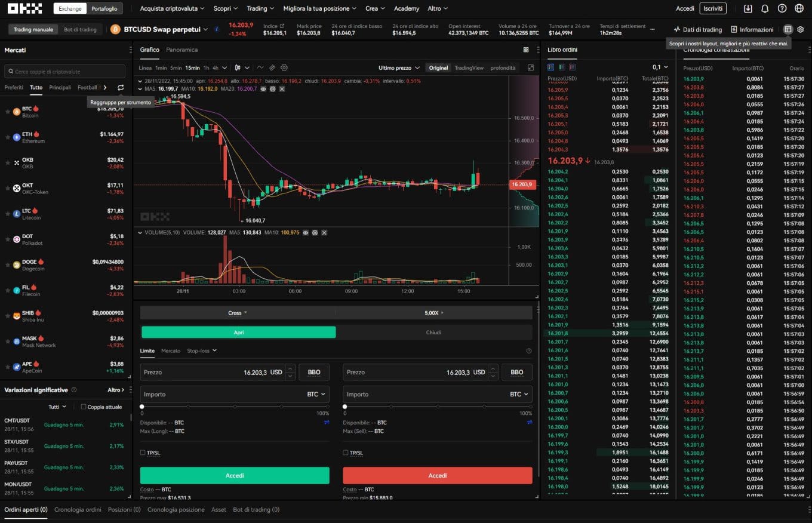Open Acquista criptovaluta menu
This screenshot has width=812, height=523.
172,8
